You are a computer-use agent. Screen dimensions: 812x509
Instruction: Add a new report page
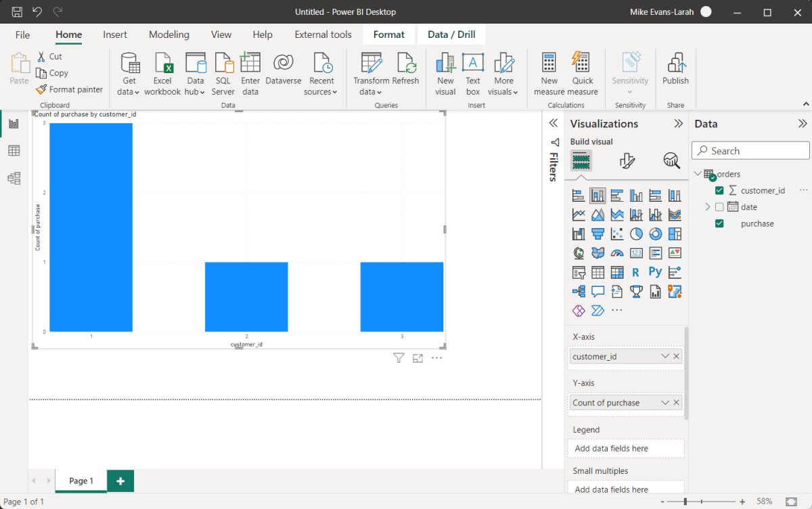[120, 481]
